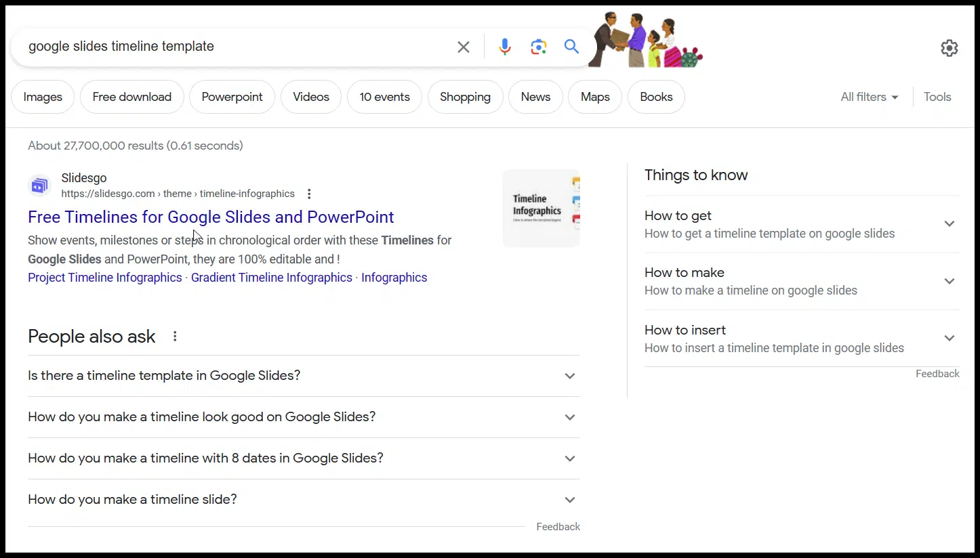Open the settings gear icon
This screenshot has width=980, height=558.
click(949, 48)
